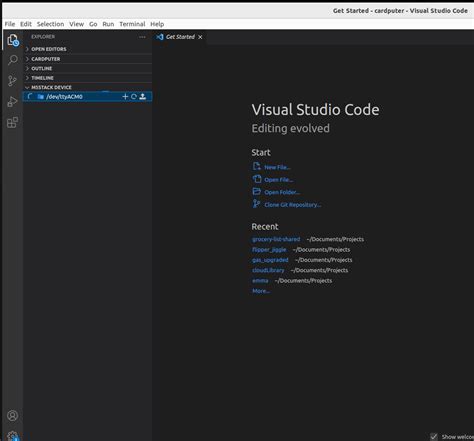Open the View menu

point(76,24)
